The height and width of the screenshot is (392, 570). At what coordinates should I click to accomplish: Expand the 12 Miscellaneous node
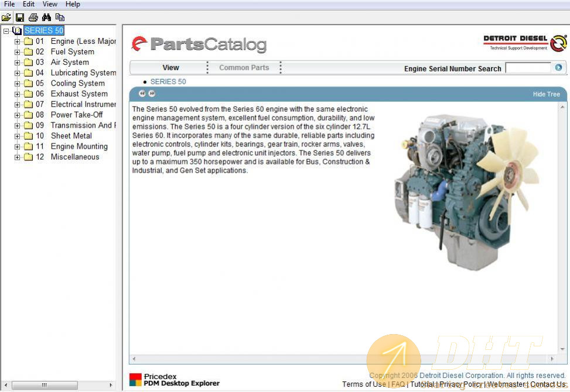click(x=17, y=157)
